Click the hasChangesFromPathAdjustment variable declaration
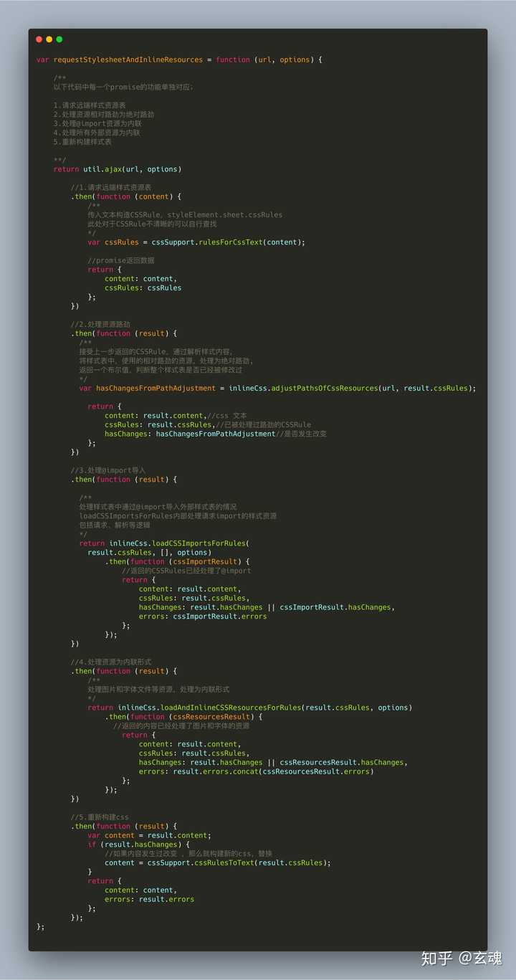 pos(156,388)
